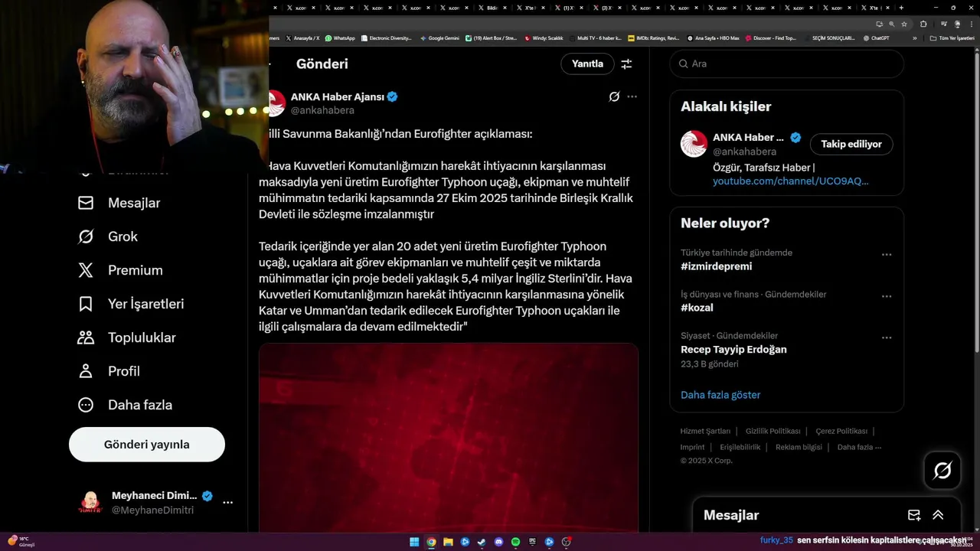Open new browser tab with plus button

tap(901, 8)
